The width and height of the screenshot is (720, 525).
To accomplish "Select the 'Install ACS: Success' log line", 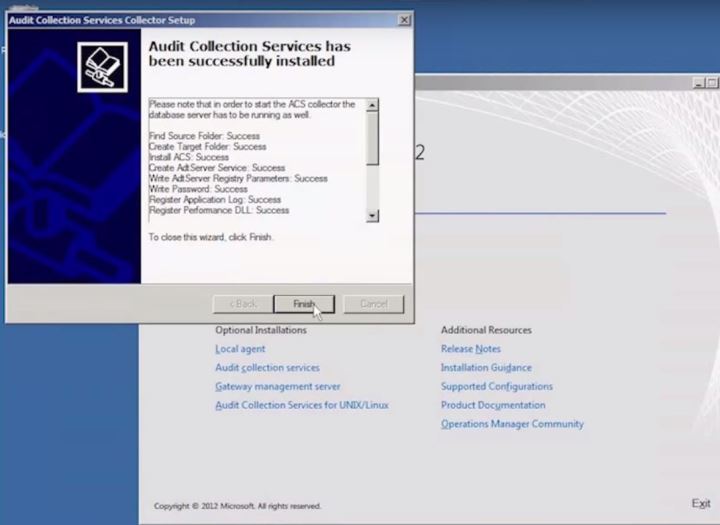I will tap(189, 157).
